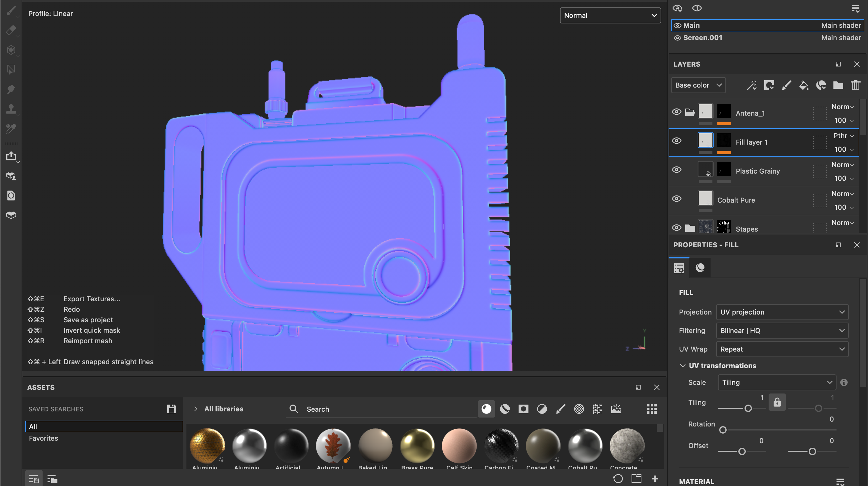
Task: Switch to the fill properties tab
Action: pyautogui.click(x=679, y=268)
